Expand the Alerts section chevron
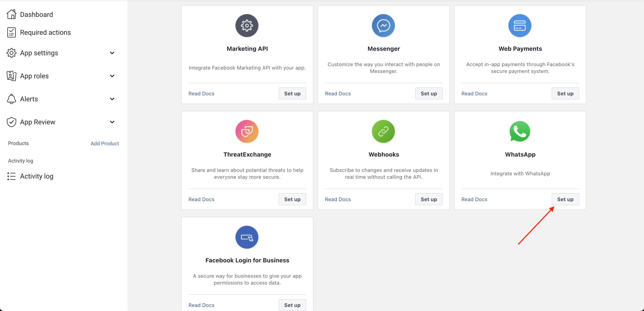 112,99
